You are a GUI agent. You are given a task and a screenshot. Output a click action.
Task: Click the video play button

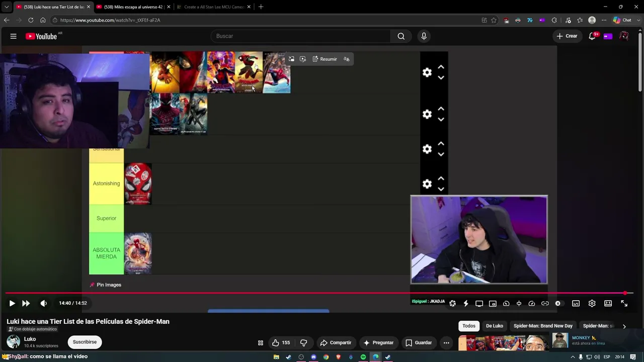12,303
